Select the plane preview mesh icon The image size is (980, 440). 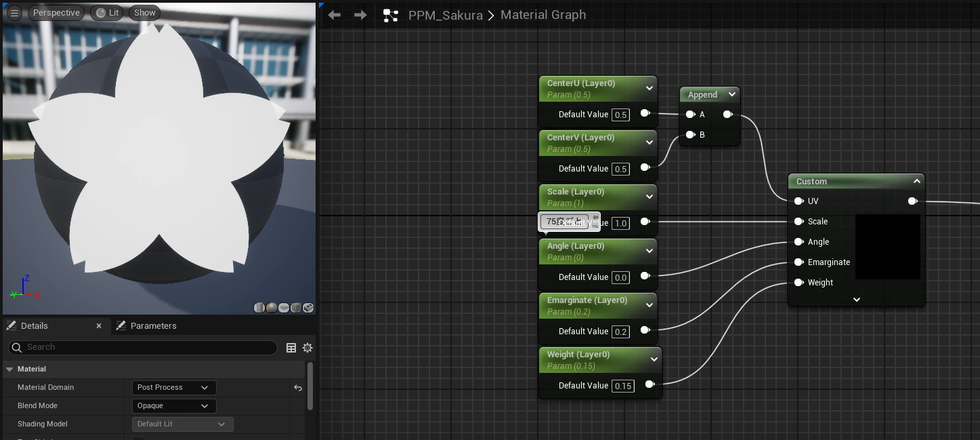click(284, 308)
